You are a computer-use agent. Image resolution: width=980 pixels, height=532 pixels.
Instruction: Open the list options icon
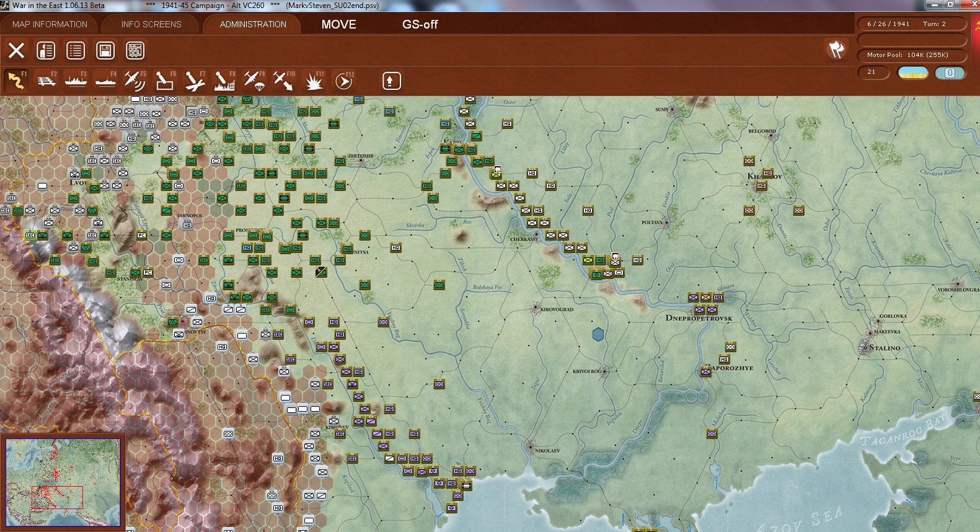pos(76,50)
